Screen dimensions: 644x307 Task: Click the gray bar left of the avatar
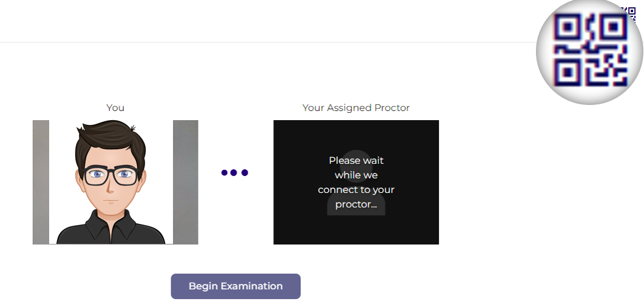click(41, 182)
